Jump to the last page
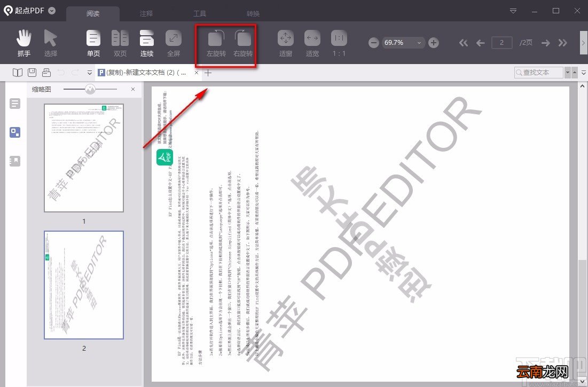Screen dimensions: 588x387 [x=562, y=43]
